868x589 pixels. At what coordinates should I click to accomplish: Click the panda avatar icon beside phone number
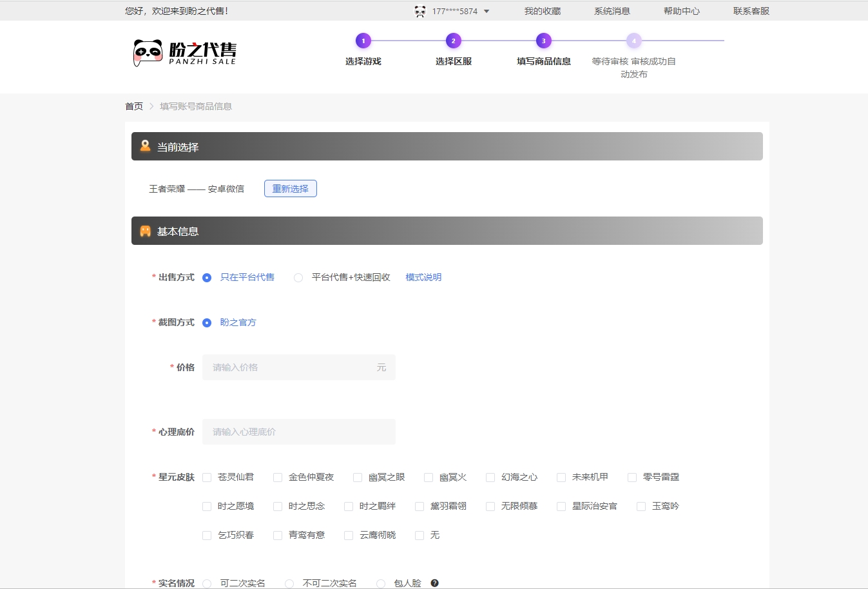(x=420, y=11)
